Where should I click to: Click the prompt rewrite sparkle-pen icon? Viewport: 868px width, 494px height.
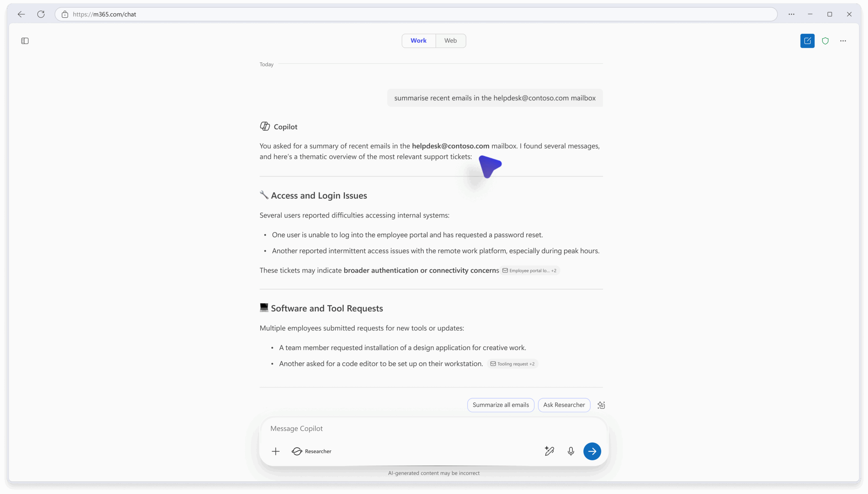tap(549, 451)
